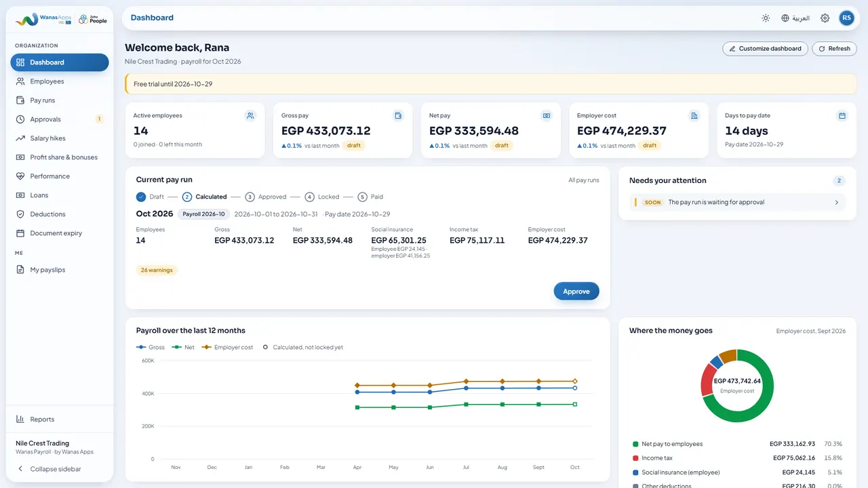Screen dimensions: 868x488
Task: Open the Dashboard sidebar item
Action: tap(60, 62)
